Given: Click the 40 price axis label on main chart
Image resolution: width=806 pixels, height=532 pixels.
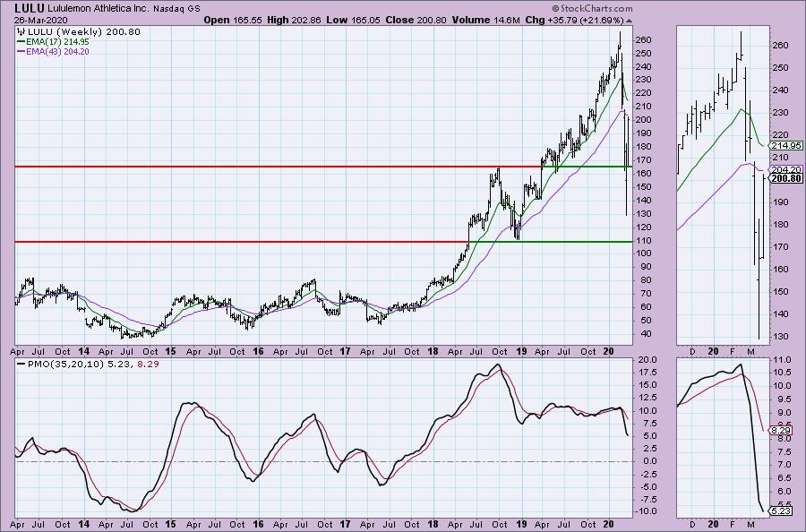Looking at the screenshot, I should pos(646,333).
